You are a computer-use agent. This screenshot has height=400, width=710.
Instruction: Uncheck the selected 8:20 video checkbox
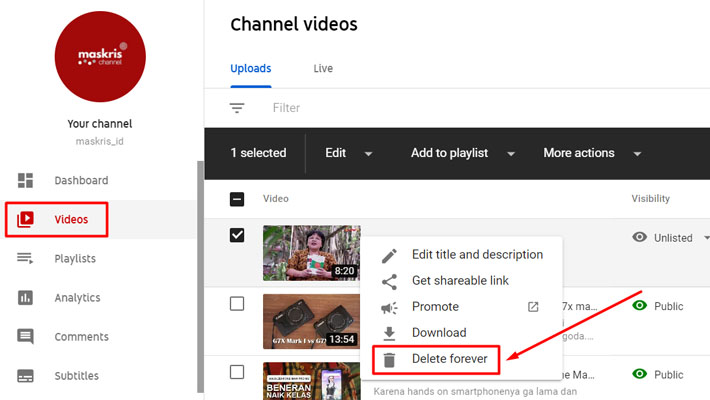(x=237, y=235)
